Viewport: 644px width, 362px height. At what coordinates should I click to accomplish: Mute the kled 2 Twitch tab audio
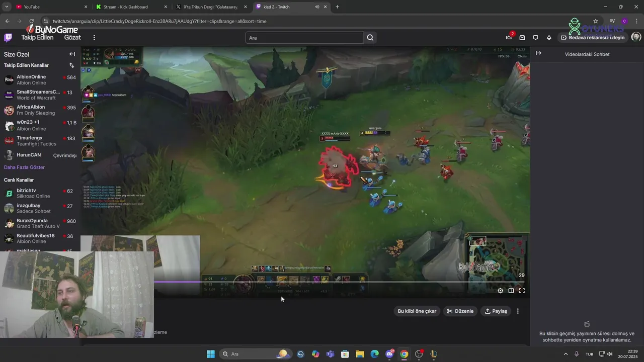click(x=317, y=7)
